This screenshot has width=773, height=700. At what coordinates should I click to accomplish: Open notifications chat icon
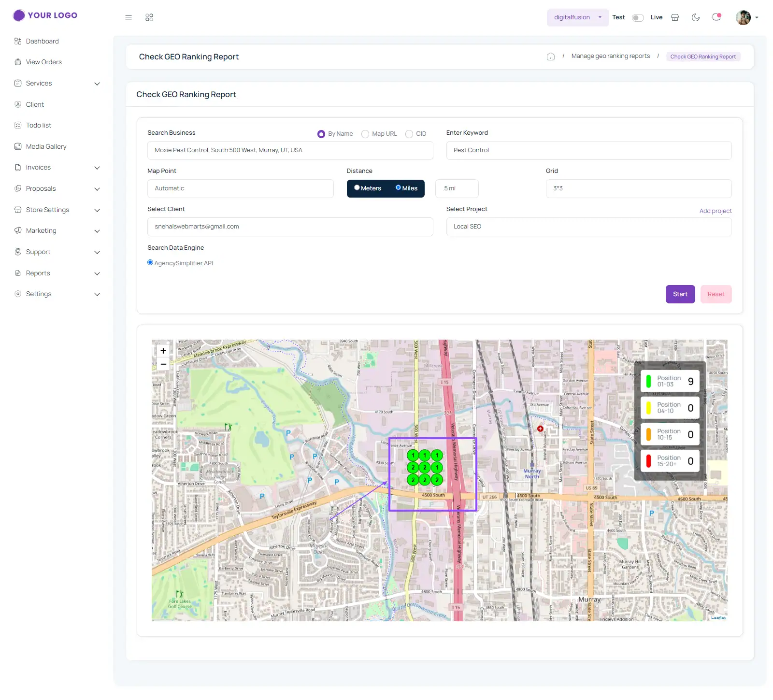pyautogui.click(x=716, y=17)
